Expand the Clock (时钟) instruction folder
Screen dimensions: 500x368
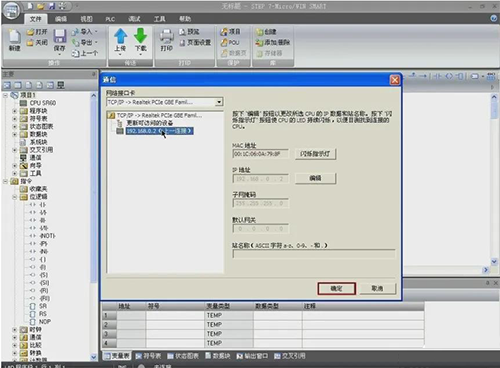point(14,329)
